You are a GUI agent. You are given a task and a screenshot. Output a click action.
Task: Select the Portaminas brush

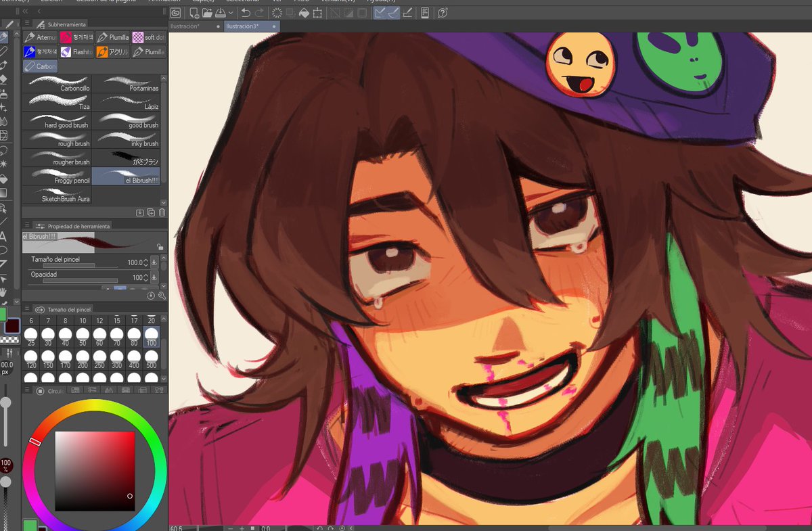127,84
